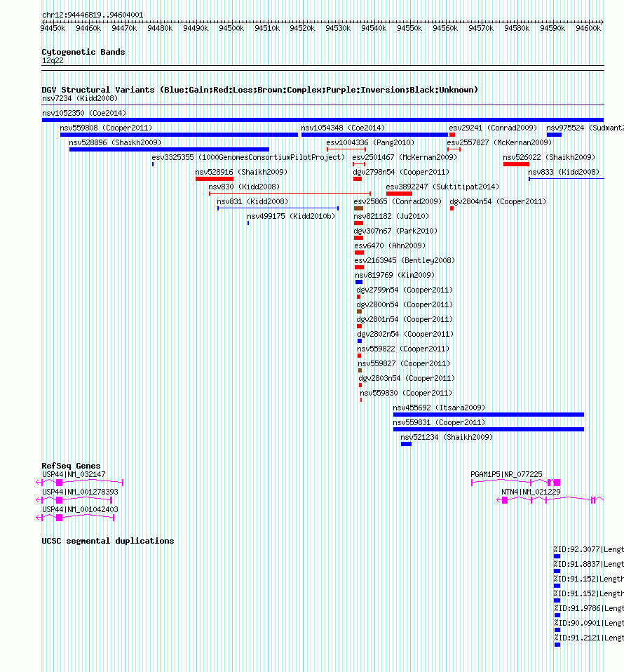This screenshot has height=672, width=624.
Task: Click USP44|NM_001042403 gene label
Action: point(80,509)
